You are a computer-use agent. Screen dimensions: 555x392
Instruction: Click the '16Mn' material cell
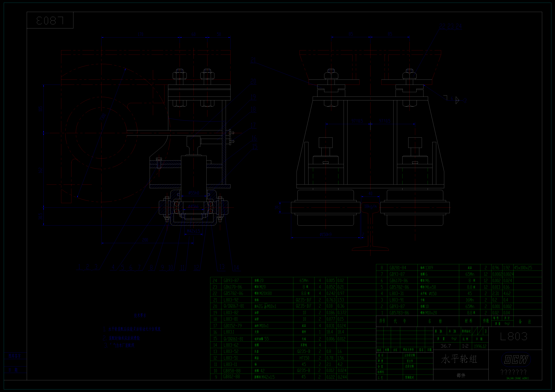click(x=470, y=300)
